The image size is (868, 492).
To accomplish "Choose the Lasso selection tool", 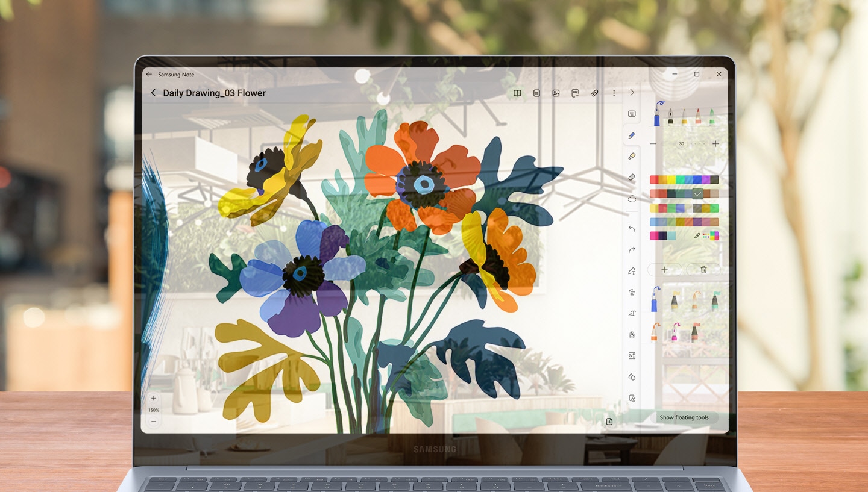I will 632,199.
